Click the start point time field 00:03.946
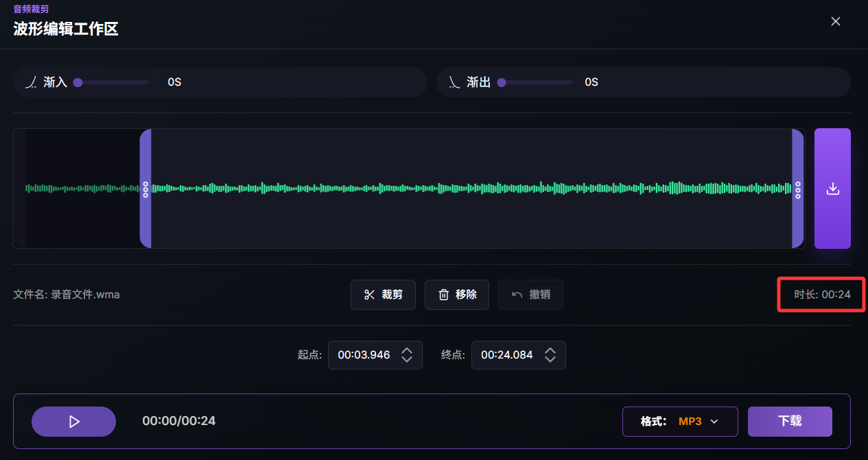Screen dimensions: 868x460 (x=364, y=355)
